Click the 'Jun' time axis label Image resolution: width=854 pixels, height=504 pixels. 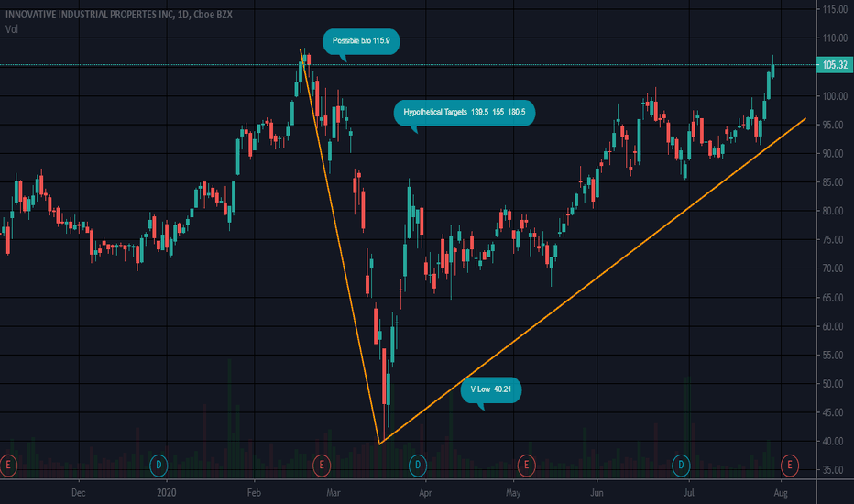click(x=597, y=493)
